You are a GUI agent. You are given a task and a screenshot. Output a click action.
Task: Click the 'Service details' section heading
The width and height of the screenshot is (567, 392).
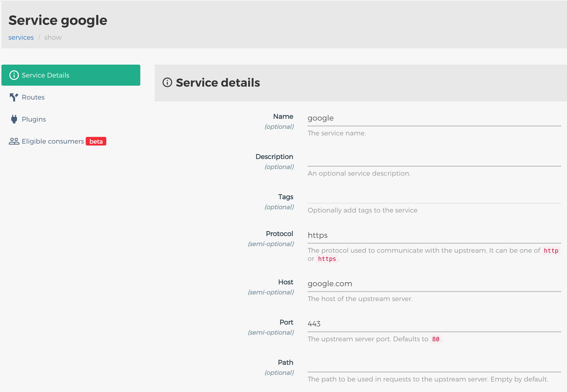coord(218,83)
